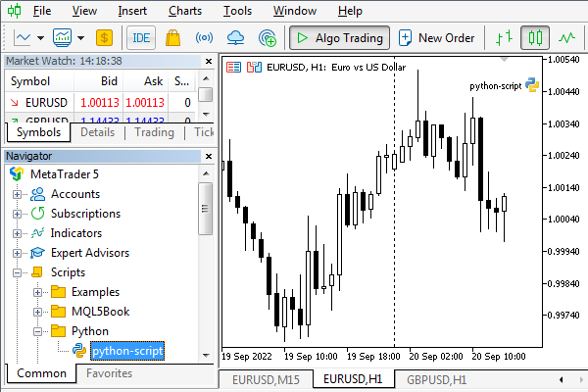The width and height of the screenshot is (588, 392).
Task: Switch to Common tab in Navigator
Action: (41, 373)
